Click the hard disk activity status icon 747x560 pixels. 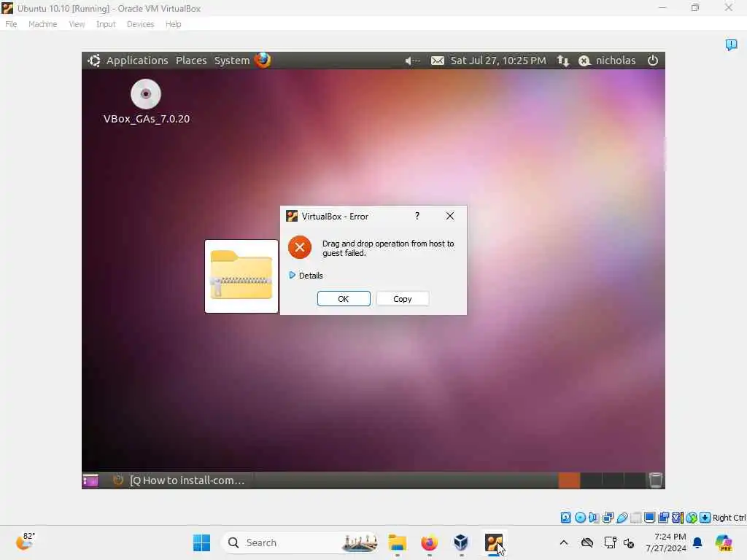(x=565, y=517)
